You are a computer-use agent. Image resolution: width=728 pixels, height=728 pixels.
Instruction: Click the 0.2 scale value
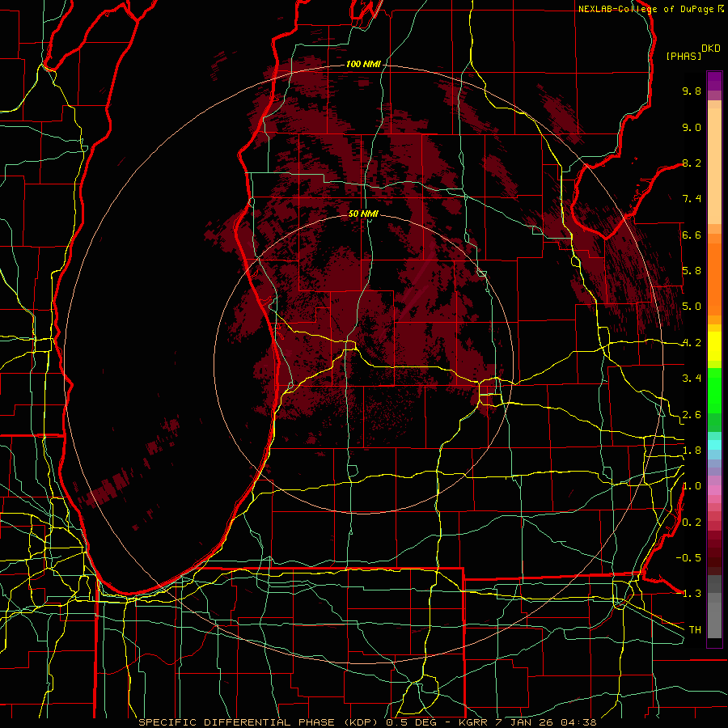coord(692,523)
